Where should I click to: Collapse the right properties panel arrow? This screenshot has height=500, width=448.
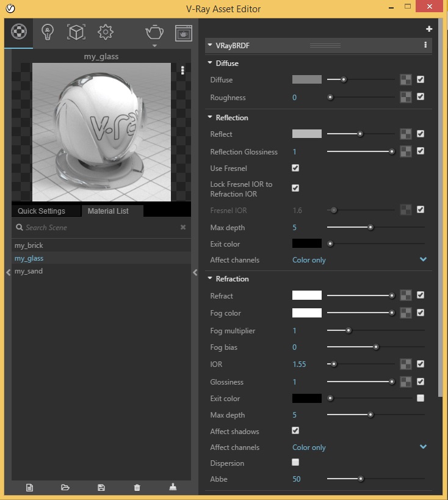195,272
